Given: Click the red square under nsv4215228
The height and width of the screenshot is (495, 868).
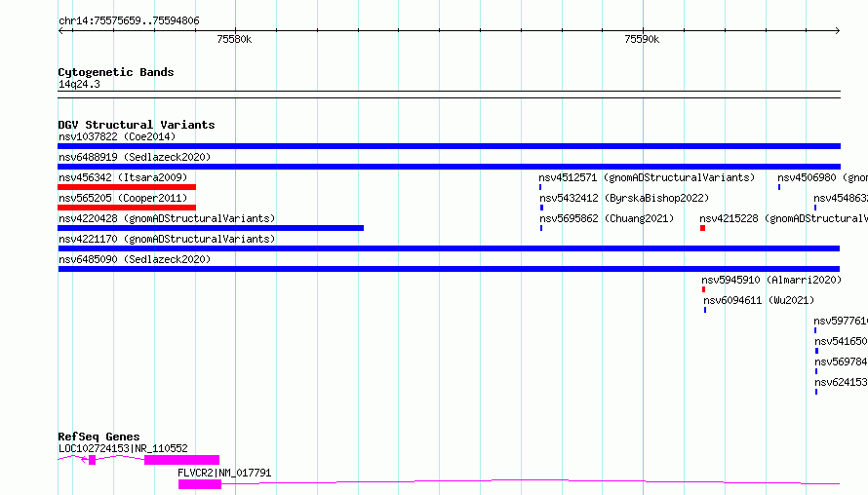Looking at the screenshot, I should pos(702,228).
